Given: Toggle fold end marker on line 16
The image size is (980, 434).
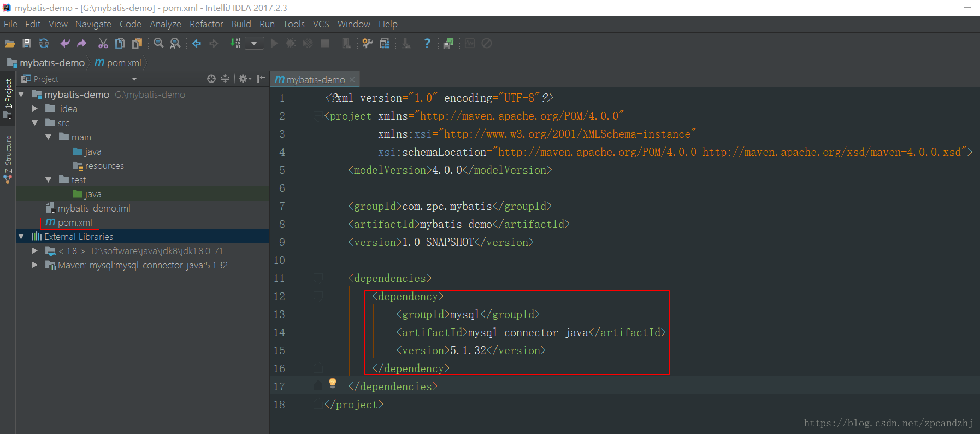Looking at the screenshot, I should pyautogui.click(x=318, y=368).
